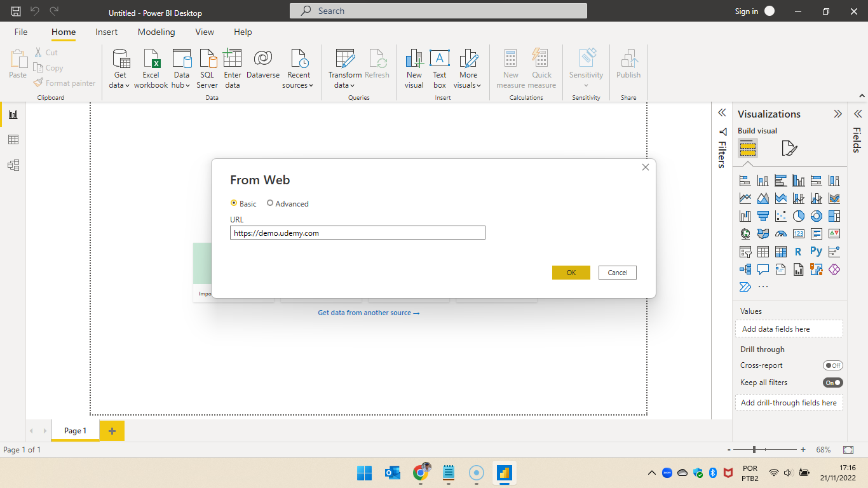
Task: Select the Advanced radio option
Action: pyautogui.click(x=288, y=203)
